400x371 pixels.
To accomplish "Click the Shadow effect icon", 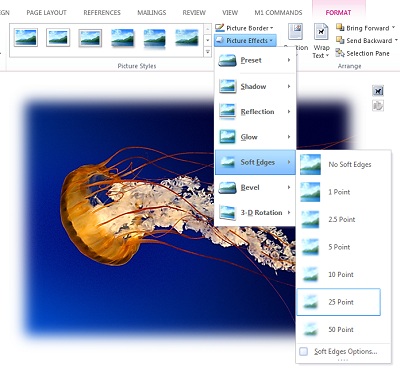I will click(x=227, y=86).
